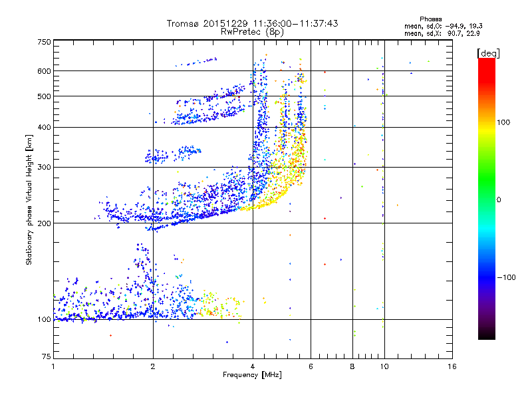Click the x-axis tick label '1'
This screenshot has height=399, width=532.
coord(53,366)
